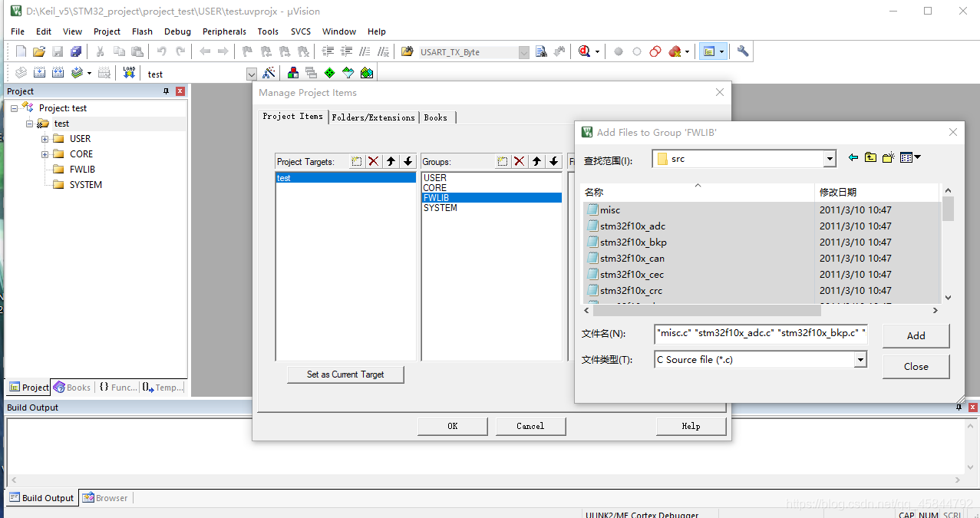Expand the USER group in project tree
This screenshot has height=518, width=980.
pos(45,139)
